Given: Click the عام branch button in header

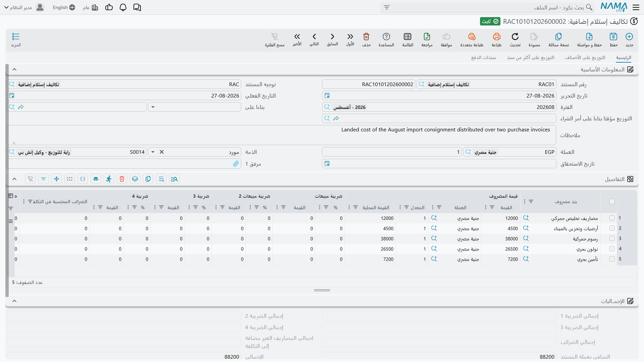Looking at the screenshot, I should point(91,7).
